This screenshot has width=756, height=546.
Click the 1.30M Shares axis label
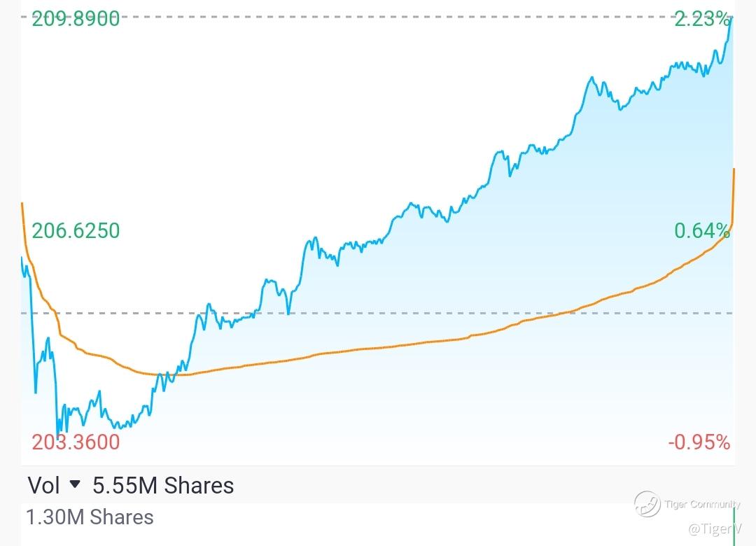(x=90, y=517)
